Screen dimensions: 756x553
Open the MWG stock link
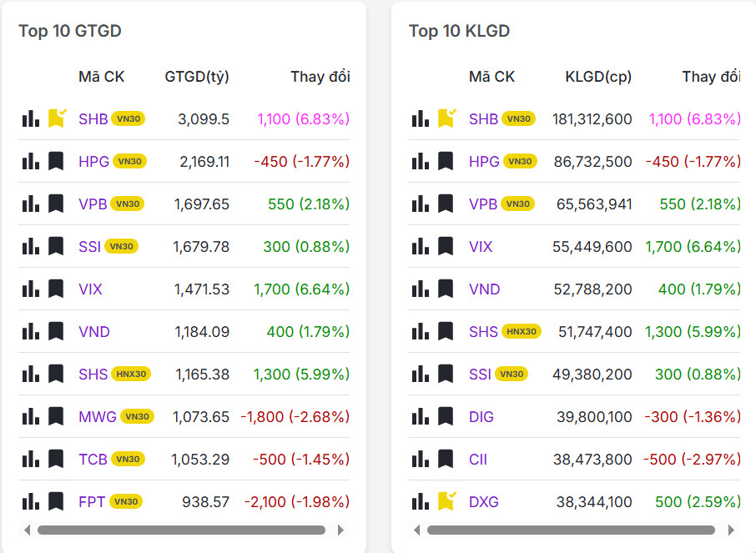click(x=98, y=416)
